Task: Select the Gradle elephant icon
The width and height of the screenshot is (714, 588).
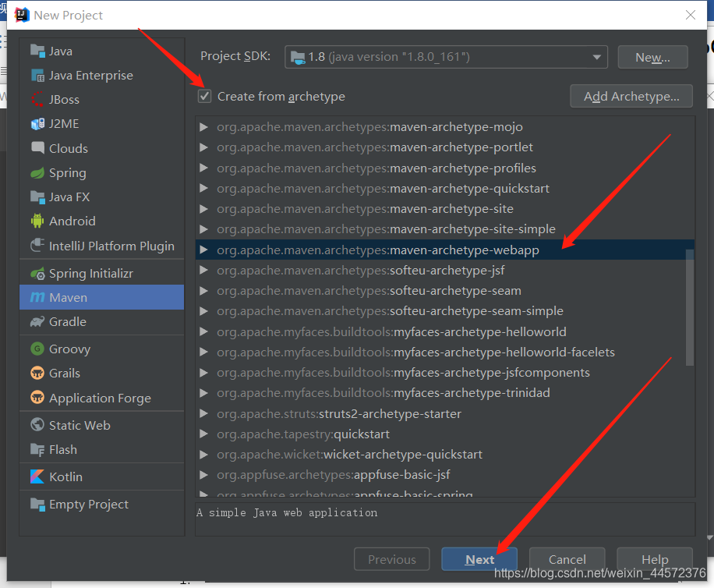Action: [37, 321]
